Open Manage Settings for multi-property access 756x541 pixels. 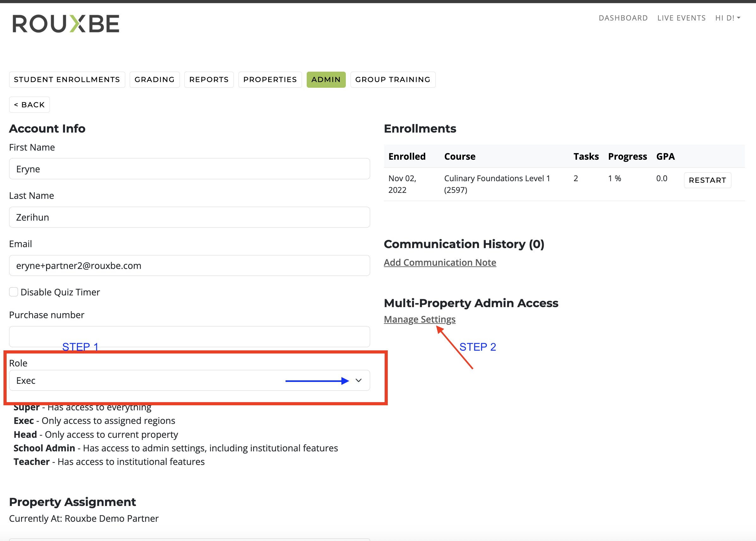[420, 319]
